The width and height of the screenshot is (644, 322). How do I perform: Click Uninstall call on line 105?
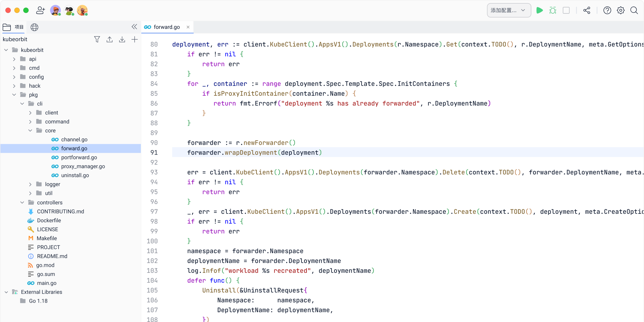click(x=219, y=290)
